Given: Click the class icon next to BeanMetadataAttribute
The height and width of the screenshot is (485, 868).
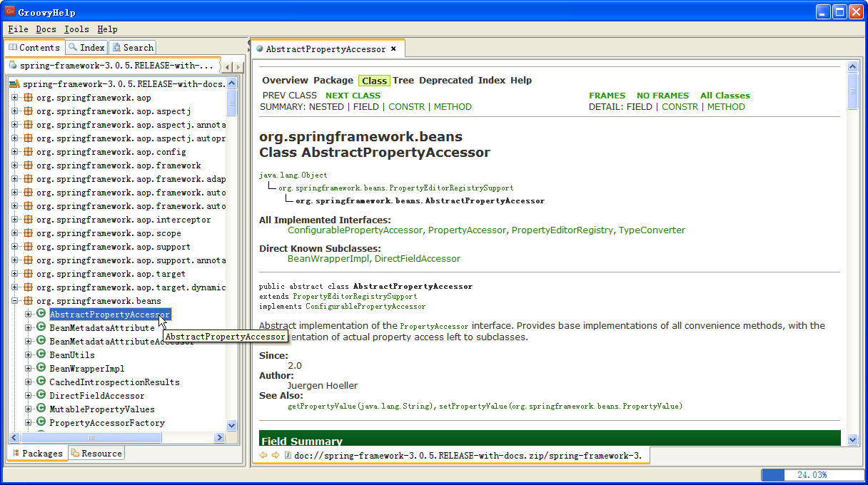Looking at the screenshot, I should 41,328.
